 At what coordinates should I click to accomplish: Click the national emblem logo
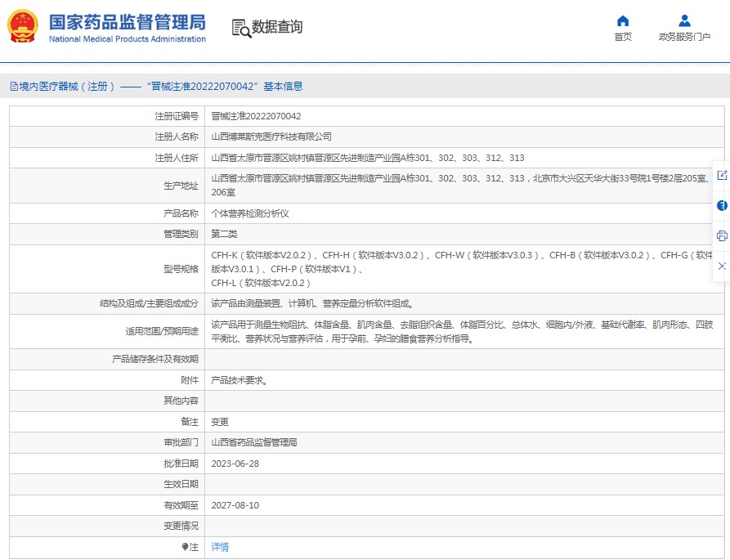[23, 26]
